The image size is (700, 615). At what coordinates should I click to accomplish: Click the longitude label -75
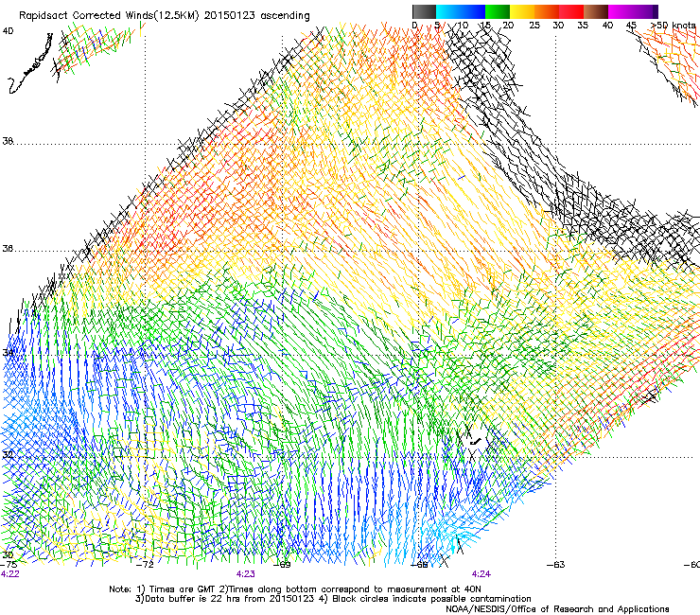[9, 565]
